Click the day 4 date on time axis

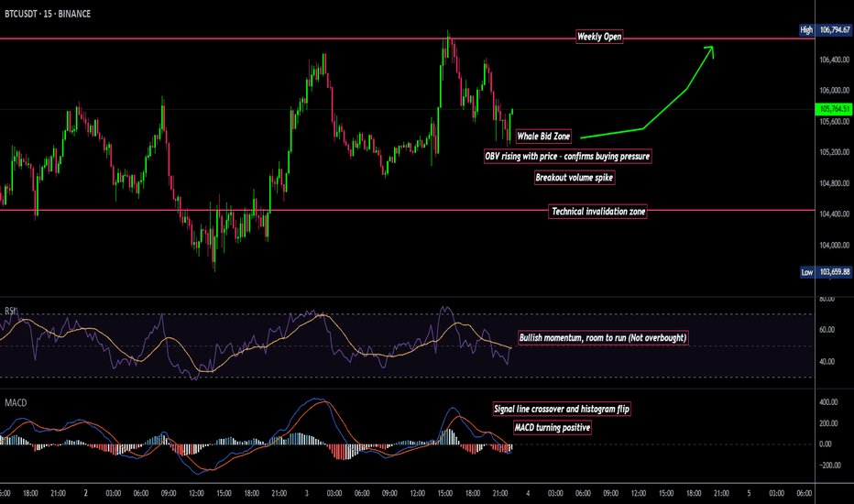click(x=528, y=493)
